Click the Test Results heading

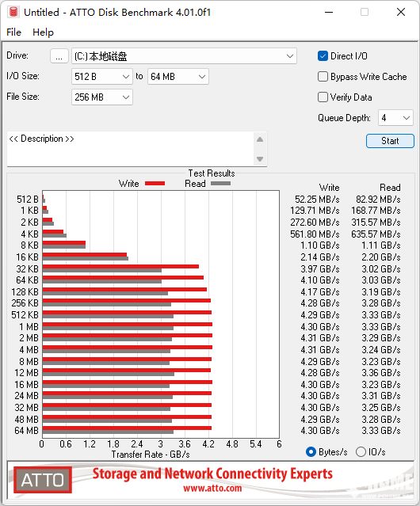point(212,173)
